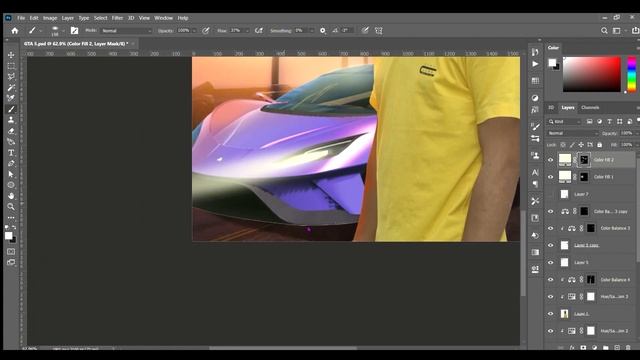Open the Actions play-button panel icon
The image size is (640, 360).
tap(535, 64)
